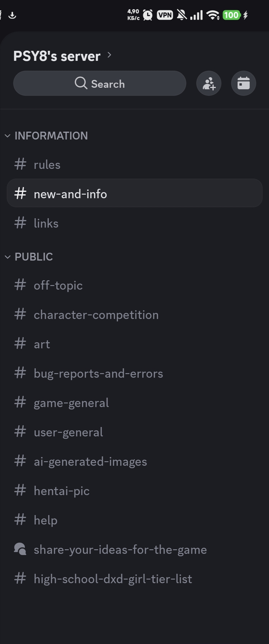
Task: Open the new-and-info channel
Action: [135, 193]
